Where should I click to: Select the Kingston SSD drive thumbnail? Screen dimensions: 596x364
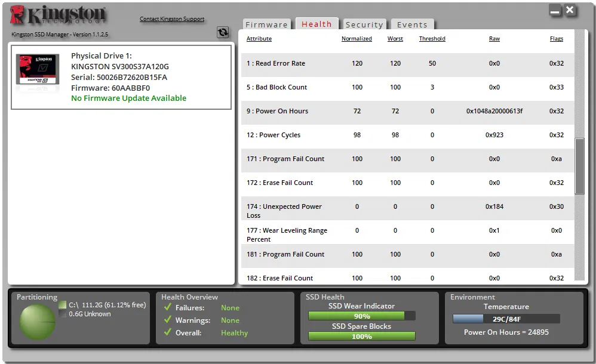click(38, 70)
